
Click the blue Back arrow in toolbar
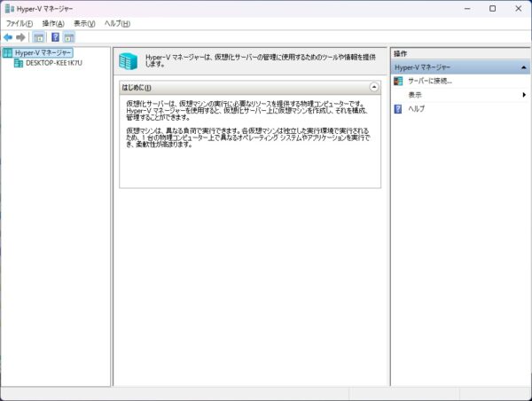[8, 37]
